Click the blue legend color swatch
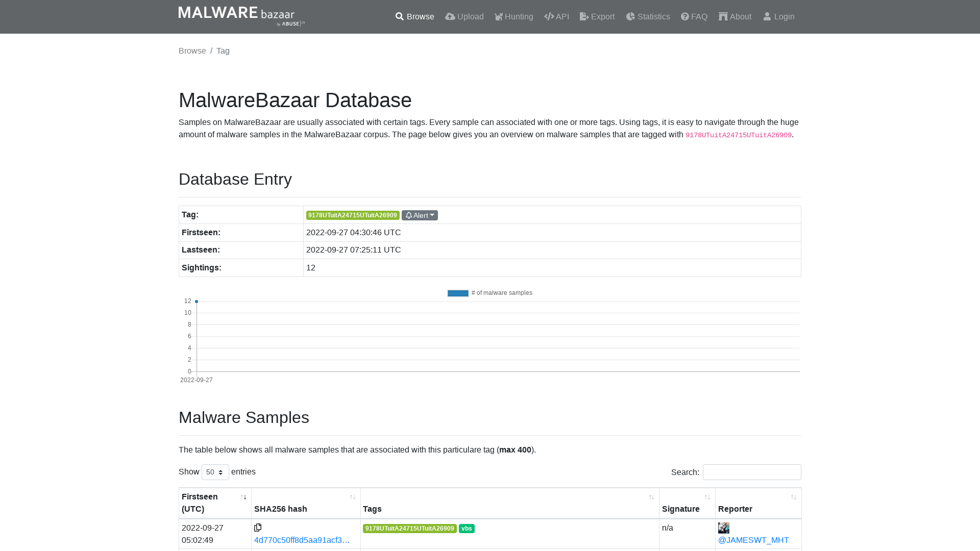Viewport: 980px width, 551px height. tap(458, 293)
